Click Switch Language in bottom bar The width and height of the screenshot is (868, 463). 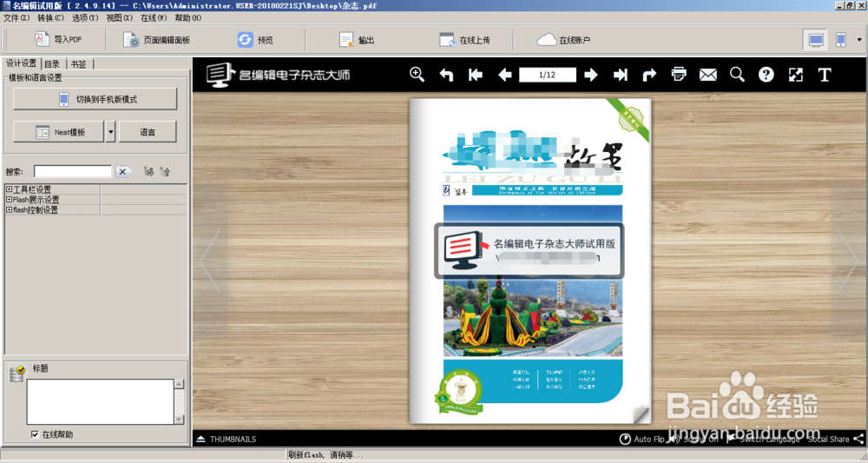coord(763,439)
